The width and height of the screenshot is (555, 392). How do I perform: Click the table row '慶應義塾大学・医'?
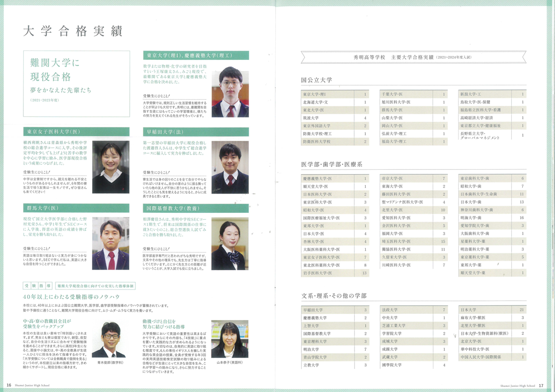click(335, 179)
